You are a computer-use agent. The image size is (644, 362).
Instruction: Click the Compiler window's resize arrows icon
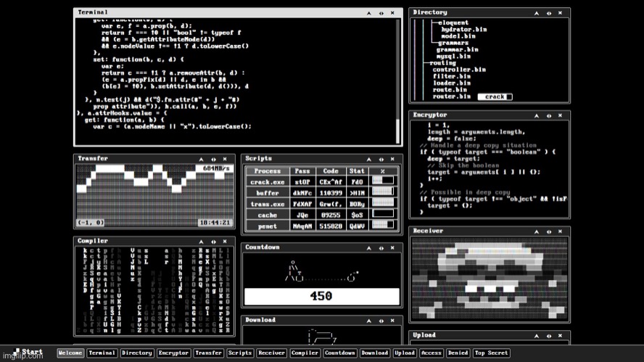coord(214,241)
